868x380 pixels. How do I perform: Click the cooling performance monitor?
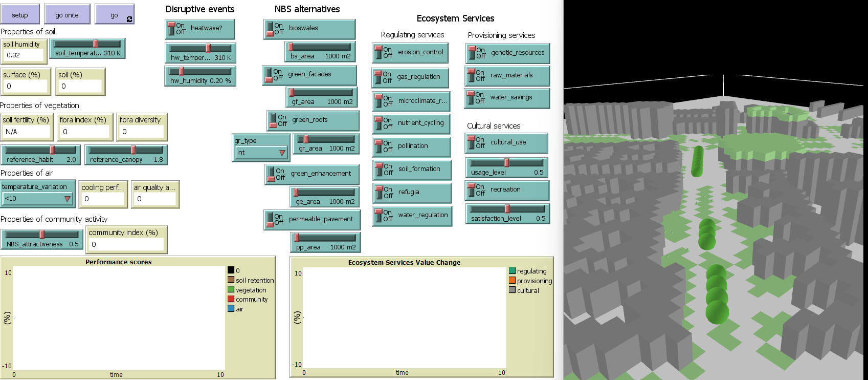point(103,194)
